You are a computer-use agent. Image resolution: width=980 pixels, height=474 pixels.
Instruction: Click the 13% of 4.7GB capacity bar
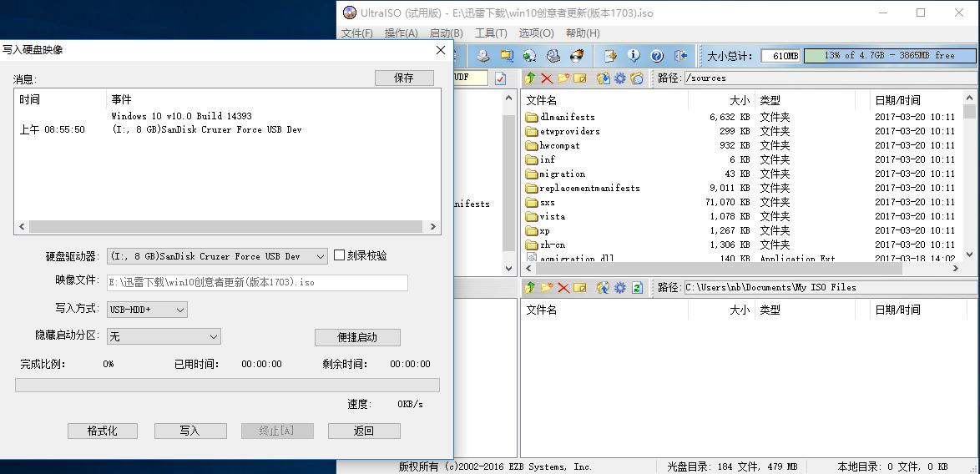[x=889, y=56]
